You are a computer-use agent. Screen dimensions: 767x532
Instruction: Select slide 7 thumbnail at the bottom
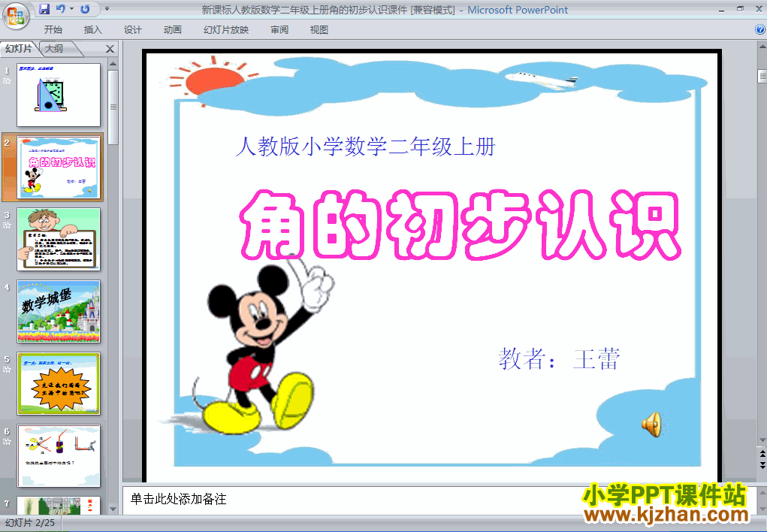click(x=59, y=506)
